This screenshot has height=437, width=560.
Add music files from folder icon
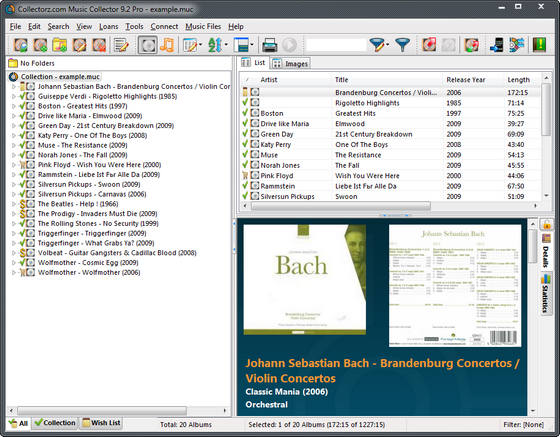(60, 45)
